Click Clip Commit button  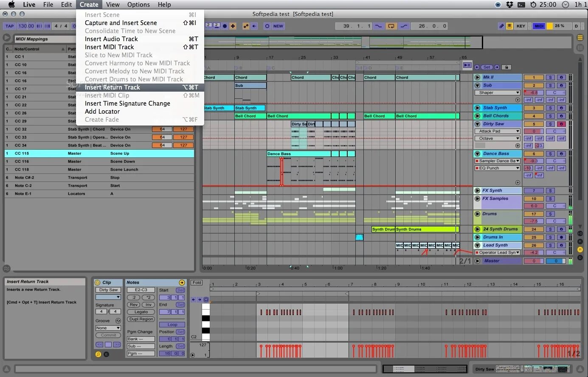tap(108, 335)
